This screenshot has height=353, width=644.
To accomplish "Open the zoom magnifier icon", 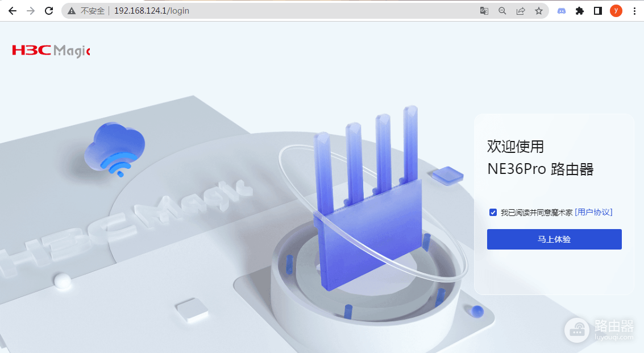I will (x=502, y=11).
